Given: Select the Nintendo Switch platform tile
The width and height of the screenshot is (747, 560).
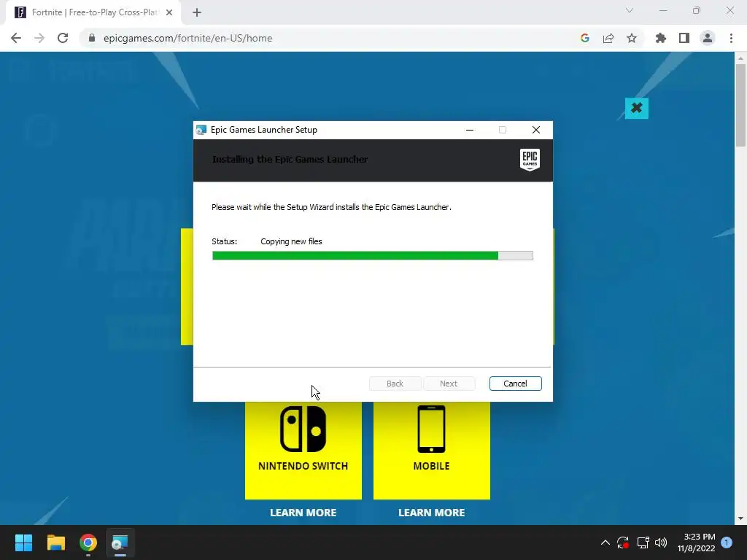Looking at the screenshot, I should click(x=303, y=451).
